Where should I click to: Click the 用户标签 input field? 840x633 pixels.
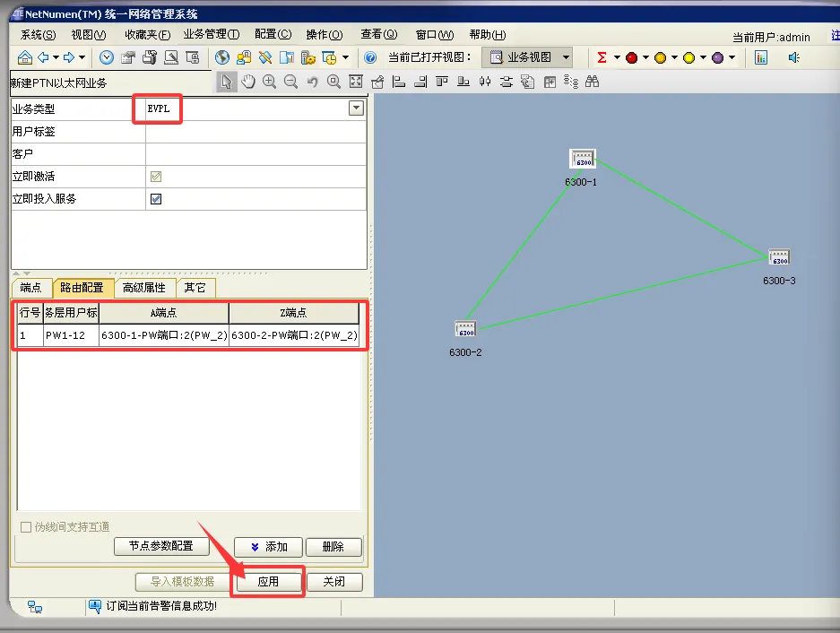point(255,131)
